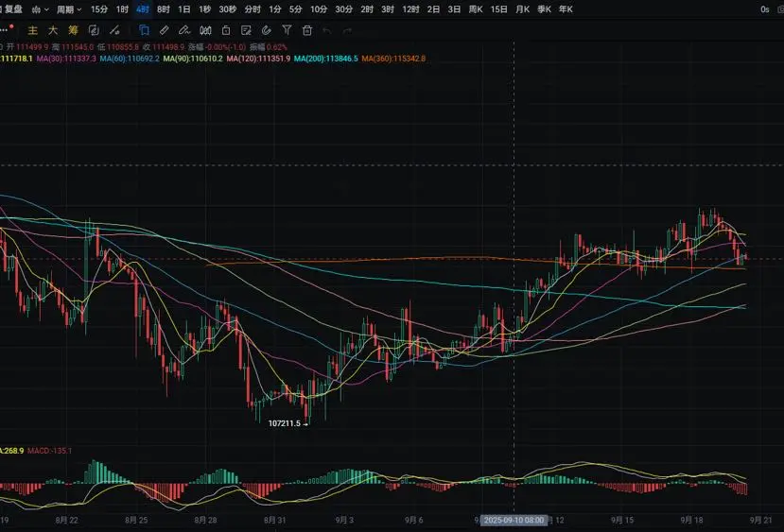The image size is (784, 532).
Task: Click the undo arrow icon
Action: point(327,31)
